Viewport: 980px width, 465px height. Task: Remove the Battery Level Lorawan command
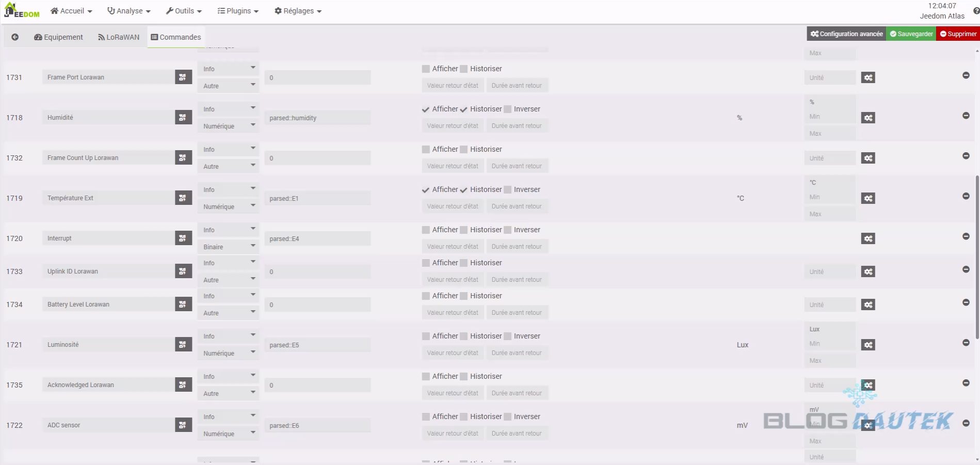966,303
